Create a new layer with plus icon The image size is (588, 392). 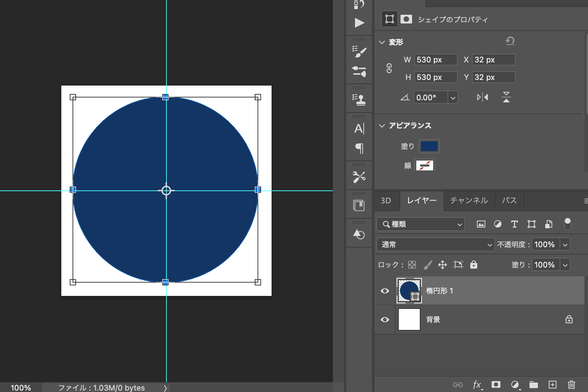[552, 385]
